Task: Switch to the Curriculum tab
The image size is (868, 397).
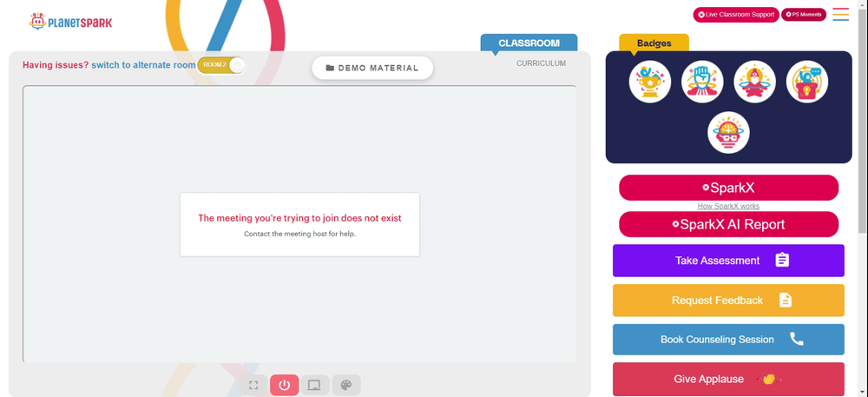Action: coord(541,63)
